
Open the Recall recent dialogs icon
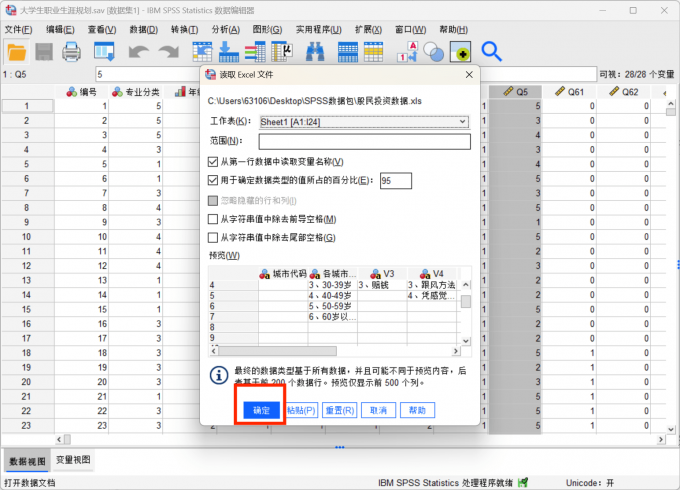[104, 52]
